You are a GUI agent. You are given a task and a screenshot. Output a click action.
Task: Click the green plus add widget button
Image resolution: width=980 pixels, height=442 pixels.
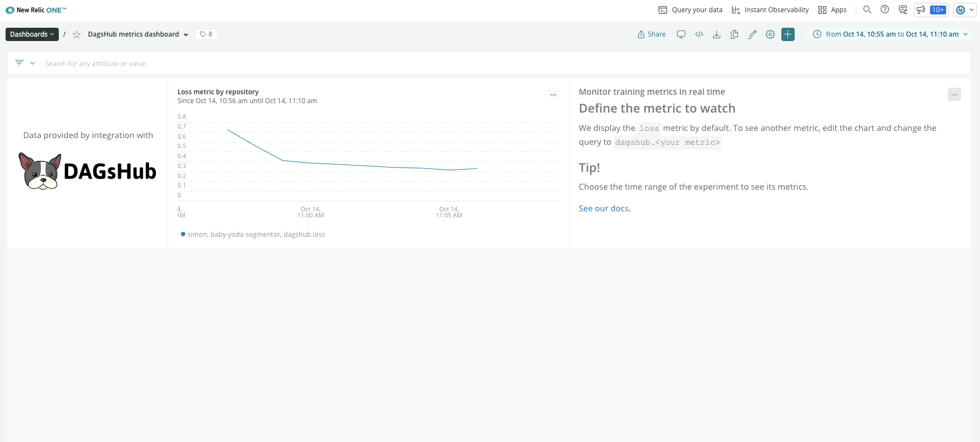coord(788,34)
